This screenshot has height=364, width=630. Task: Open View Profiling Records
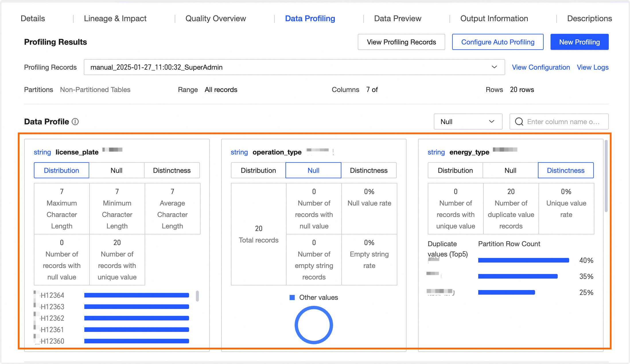pos(401,42)
